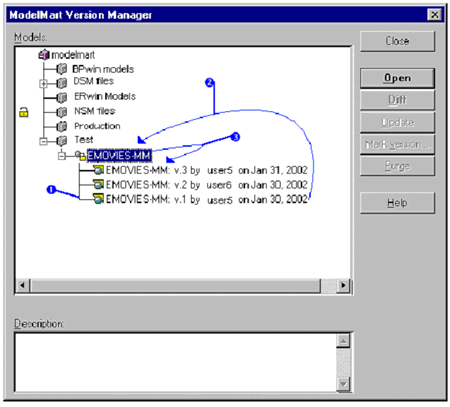Screen dimensions: 450x407
Task: Click inside the Description text box
Action: (176, 362)
